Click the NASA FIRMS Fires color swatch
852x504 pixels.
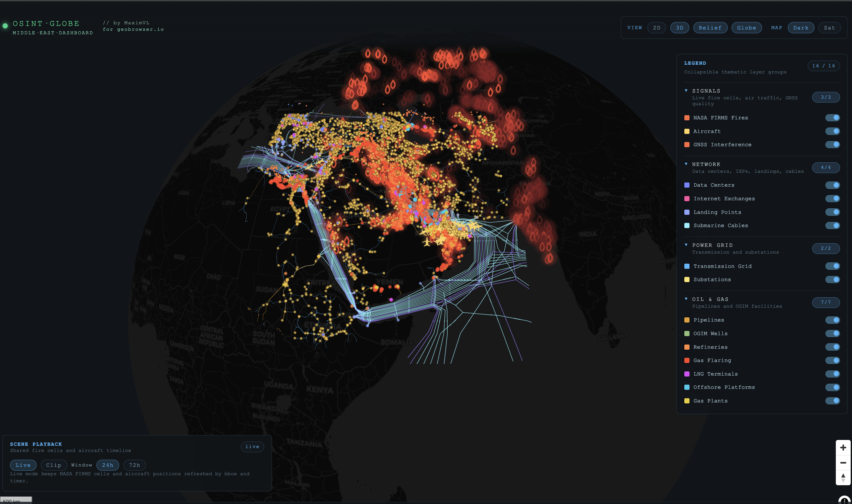[687, 118]
